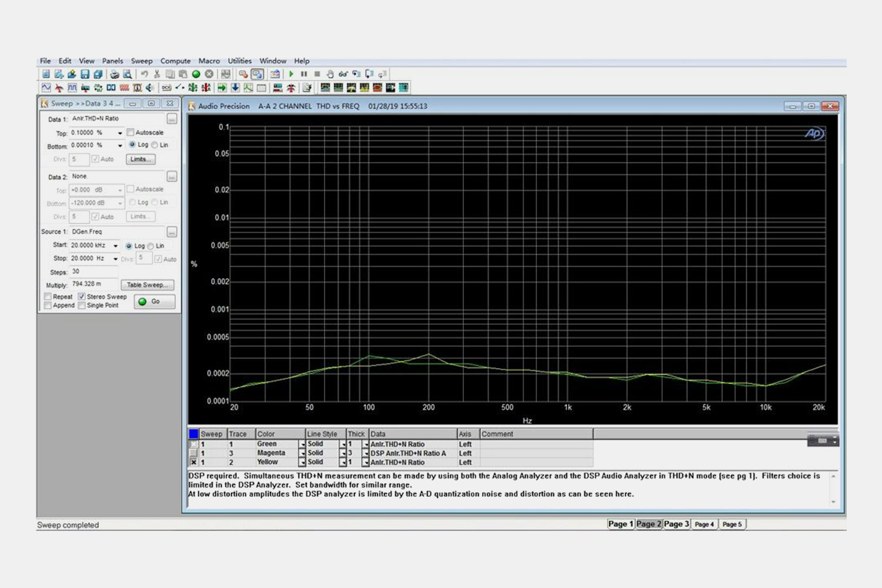This screenshot has width=882, height=588.
Task: Click the scissors Cut icon
Action: [x=157, y=74]
